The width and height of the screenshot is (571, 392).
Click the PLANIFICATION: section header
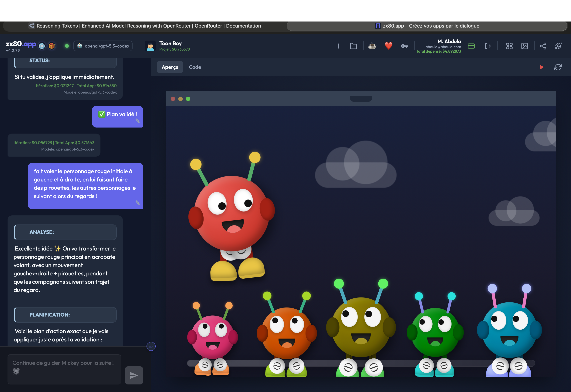65,315
